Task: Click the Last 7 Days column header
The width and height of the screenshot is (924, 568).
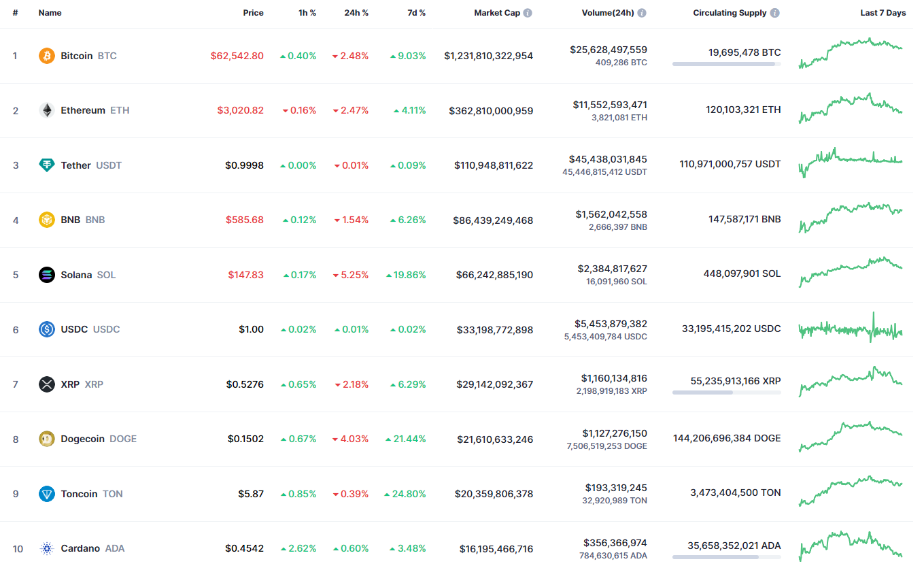Action: (x=883, y=13)
